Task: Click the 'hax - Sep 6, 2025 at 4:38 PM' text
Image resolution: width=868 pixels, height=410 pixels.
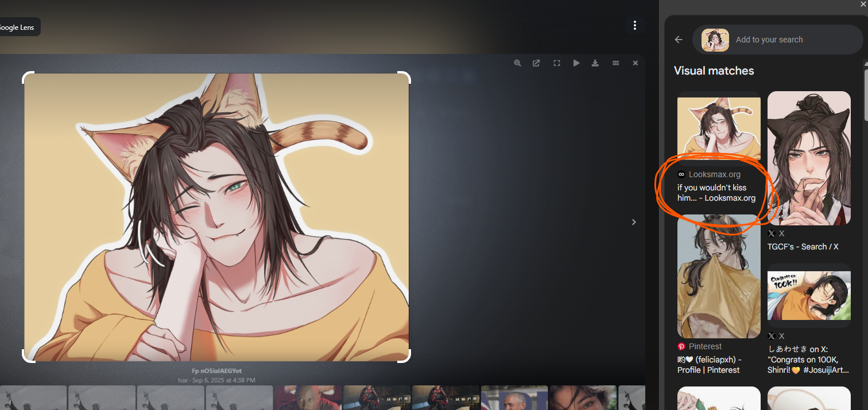Action: point(216,380)
